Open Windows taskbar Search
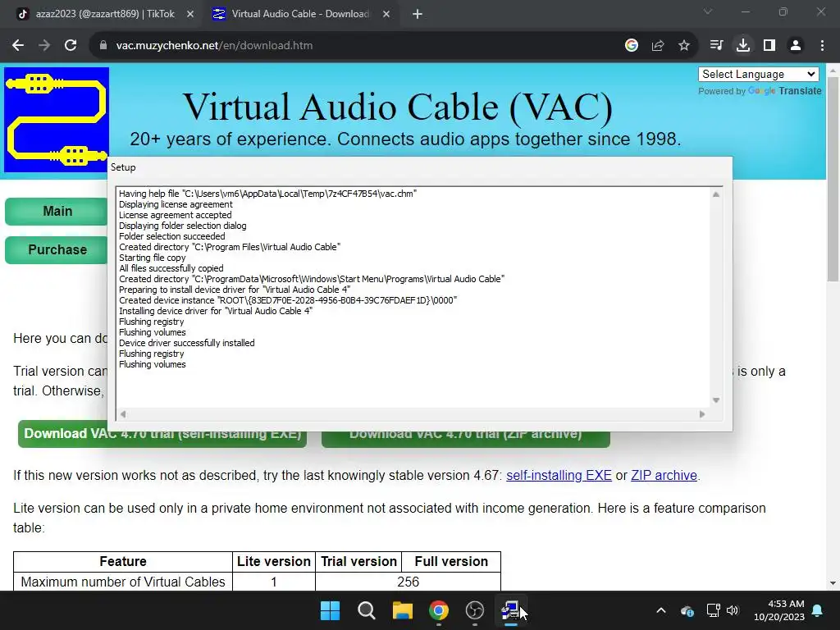The width and height of the screenshot is (840, 630). 367,610
